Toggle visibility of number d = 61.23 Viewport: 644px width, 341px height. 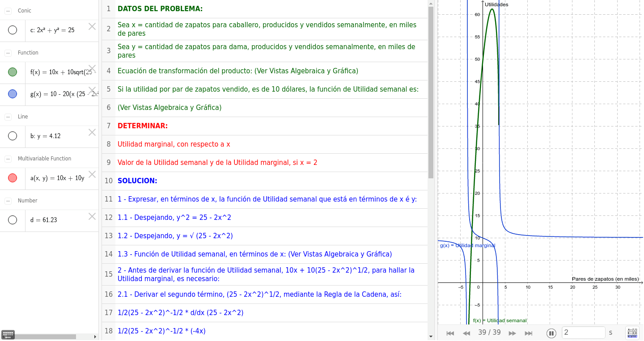tap(13, 220)
